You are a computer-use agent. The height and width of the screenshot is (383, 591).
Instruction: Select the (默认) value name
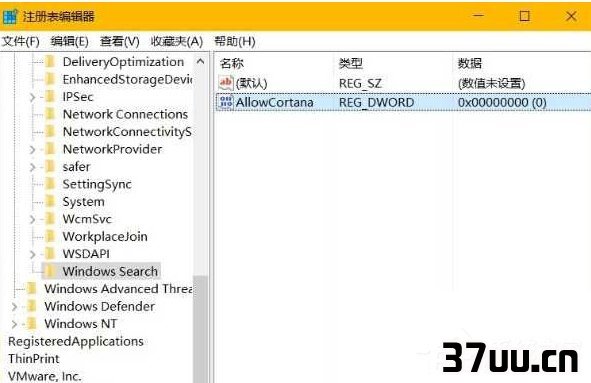coord(251,83)
